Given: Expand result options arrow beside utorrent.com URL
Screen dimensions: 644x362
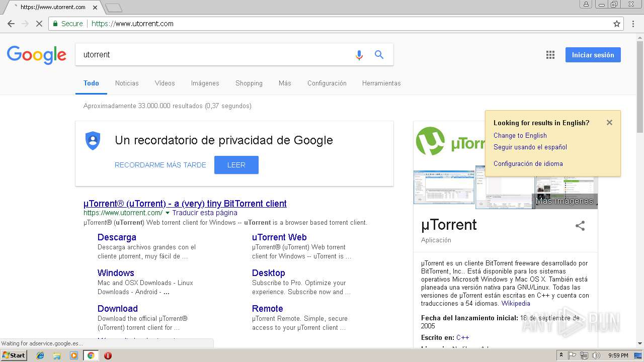Looking at the screenshot, I should click(168, 213).
